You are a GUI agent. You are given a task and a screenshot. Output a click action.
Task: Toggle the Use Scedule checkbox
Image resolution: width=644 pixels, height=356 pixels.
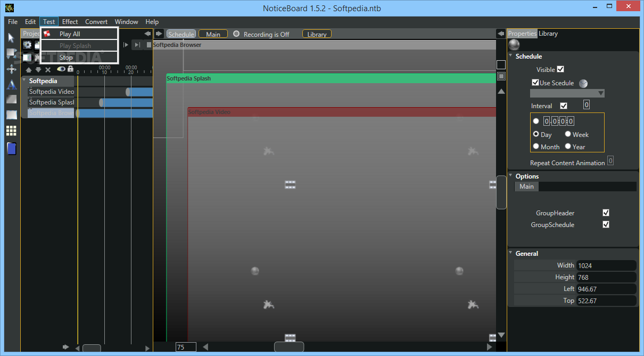click(535, 83)
